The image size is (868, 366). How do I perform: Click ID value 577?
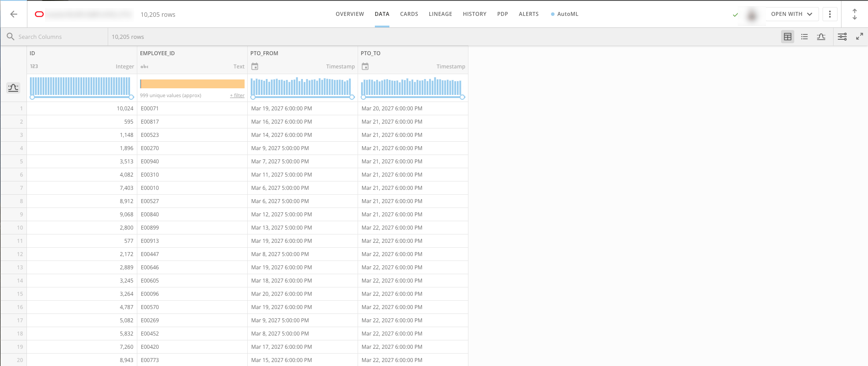128,241
